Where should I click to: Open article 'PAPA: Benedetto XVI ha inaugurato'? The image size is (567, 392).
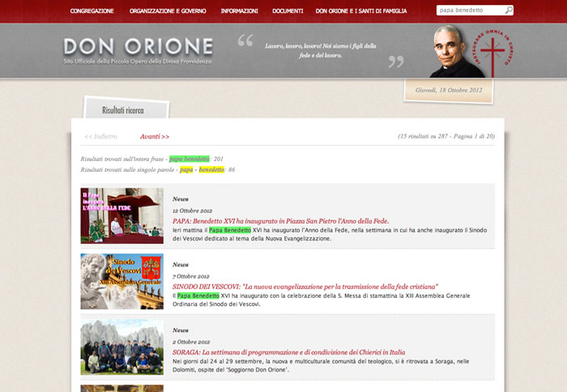tap(280, 221)
